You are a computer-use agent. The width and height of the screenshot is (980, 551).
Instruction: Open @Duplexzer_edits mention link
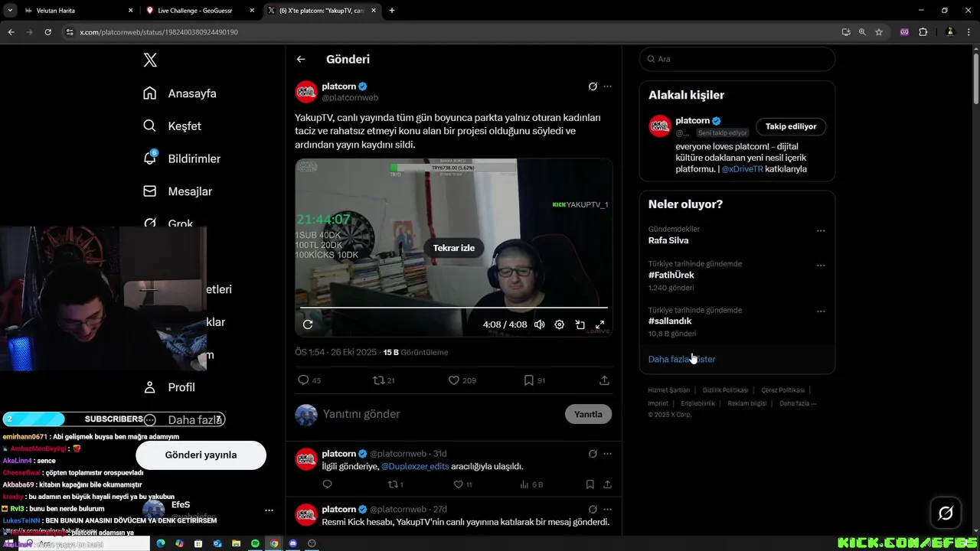coord(415,466)
